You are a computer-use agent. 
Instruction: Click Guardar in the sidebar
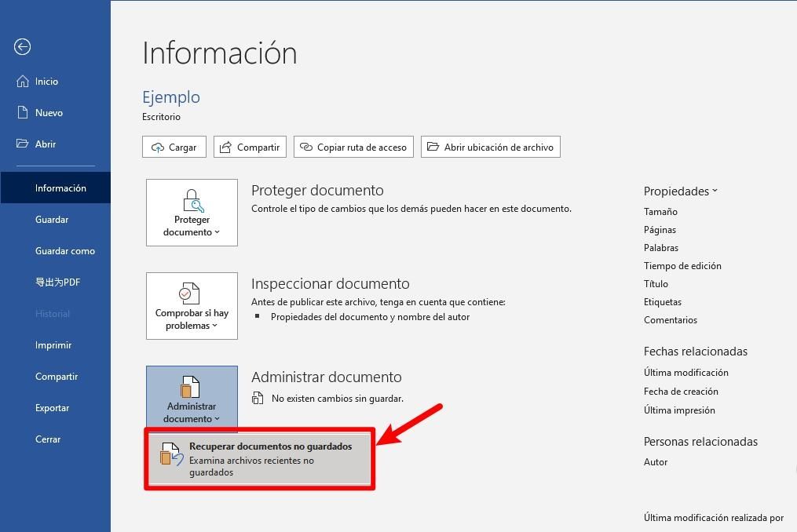tap(52, 220)
